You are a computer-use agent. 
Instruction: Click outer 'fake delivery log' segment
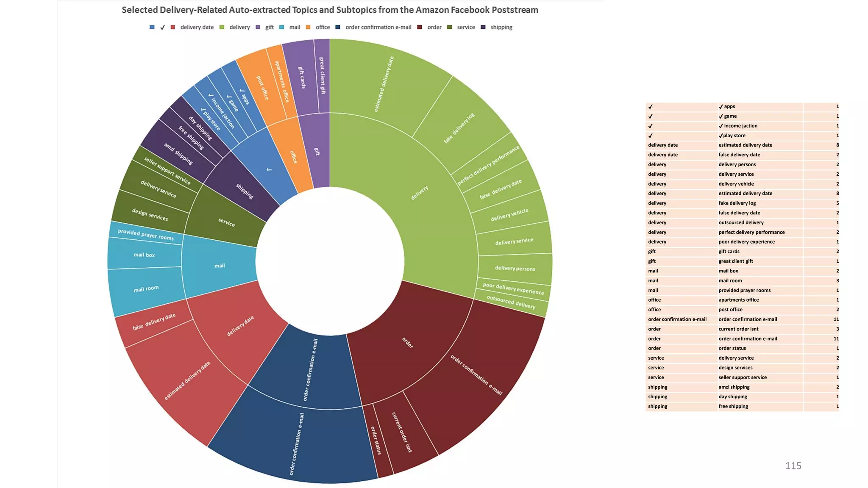[459, 128]
